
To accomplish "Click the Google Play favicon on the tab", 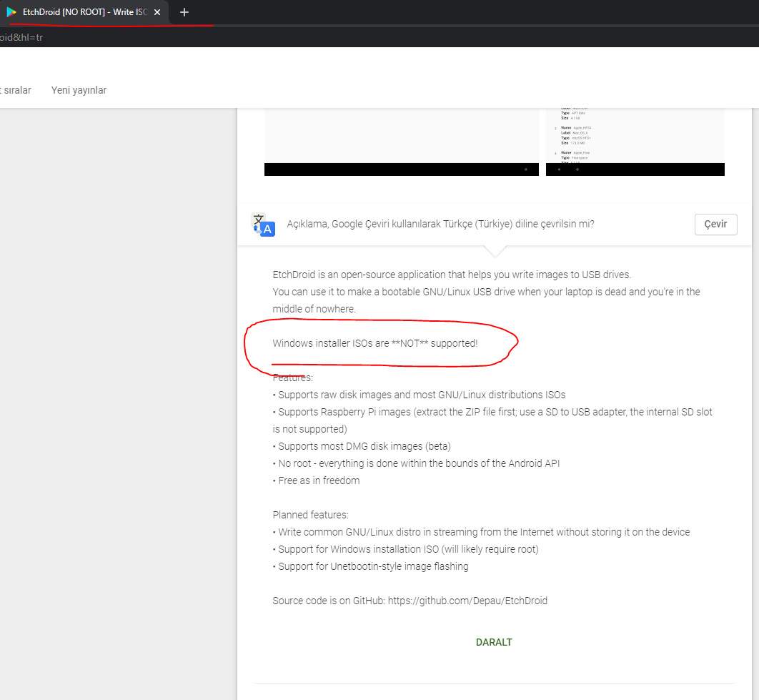I will 11,12.
